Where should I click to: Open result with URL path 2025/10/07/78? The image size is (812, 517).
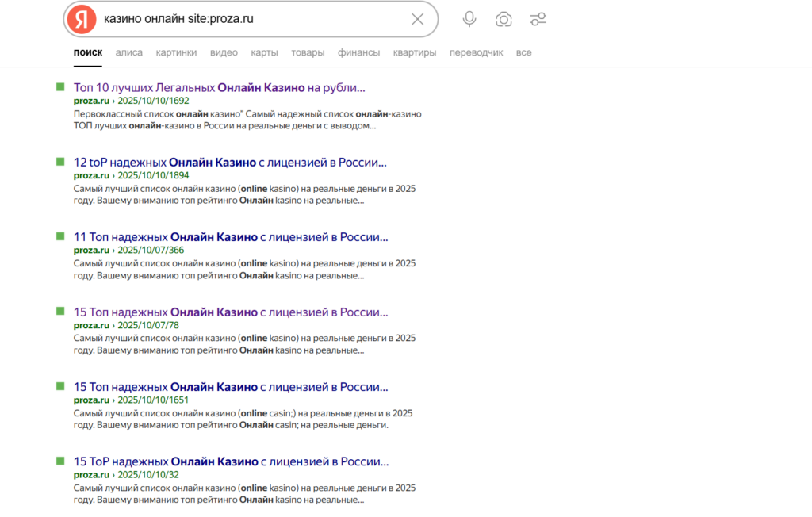point(231,312)
